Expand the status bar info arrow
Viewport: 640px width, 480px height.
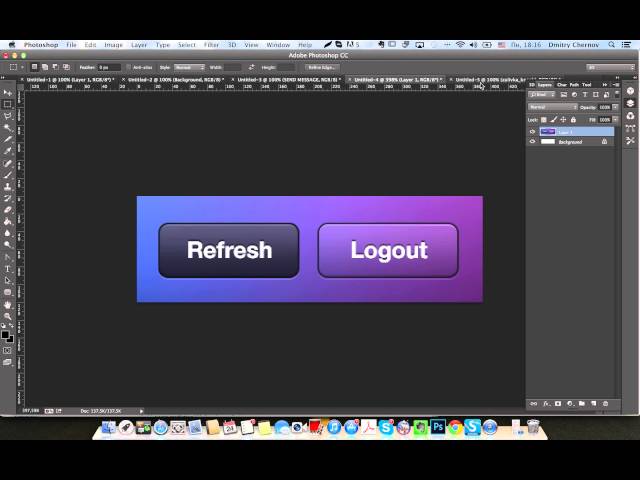tap(141, 411)
